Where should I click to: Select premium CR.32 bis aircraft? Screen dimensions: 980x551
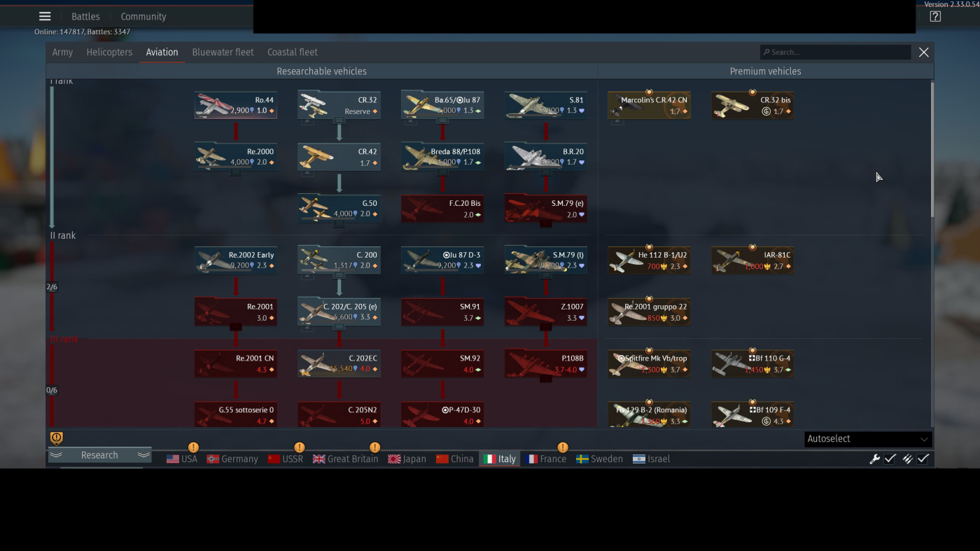(752, 105)
